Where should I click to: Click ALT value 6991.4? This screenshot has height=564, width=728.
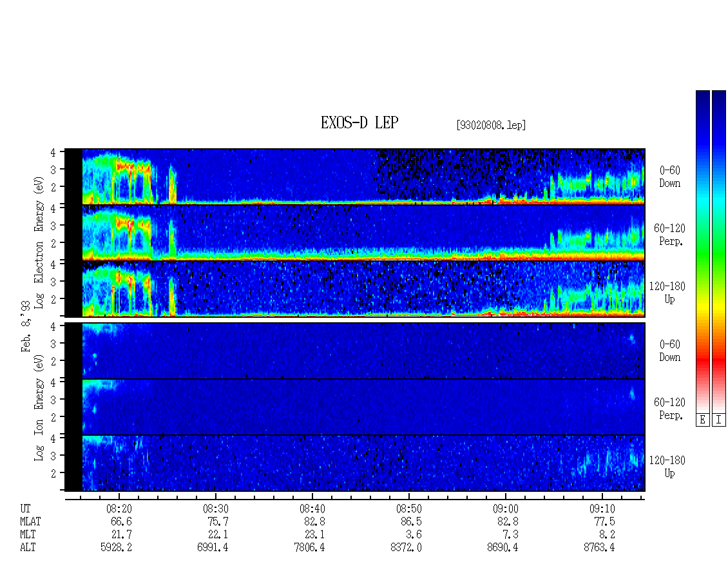(x=213, y=548)
